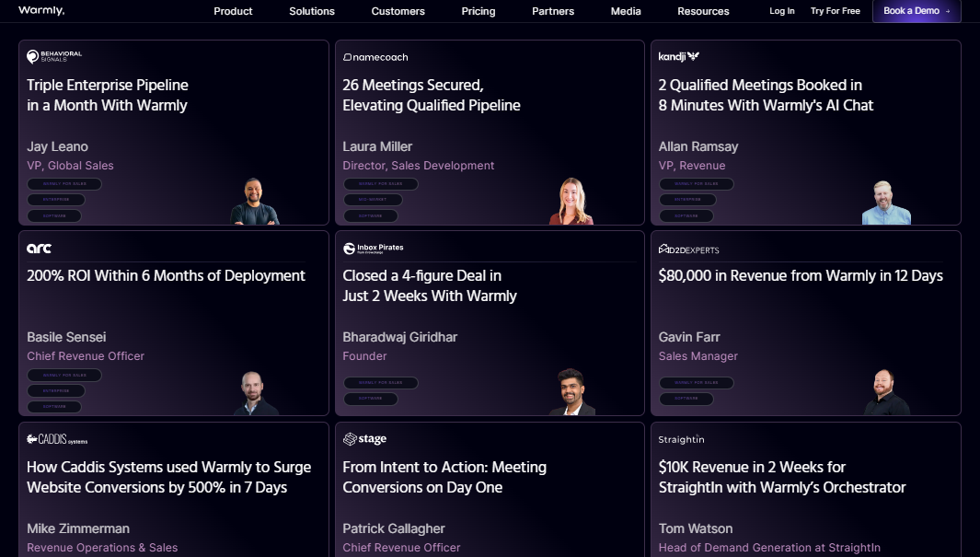
Task: Select the namecoach logo
Action: tap(375, 57)
